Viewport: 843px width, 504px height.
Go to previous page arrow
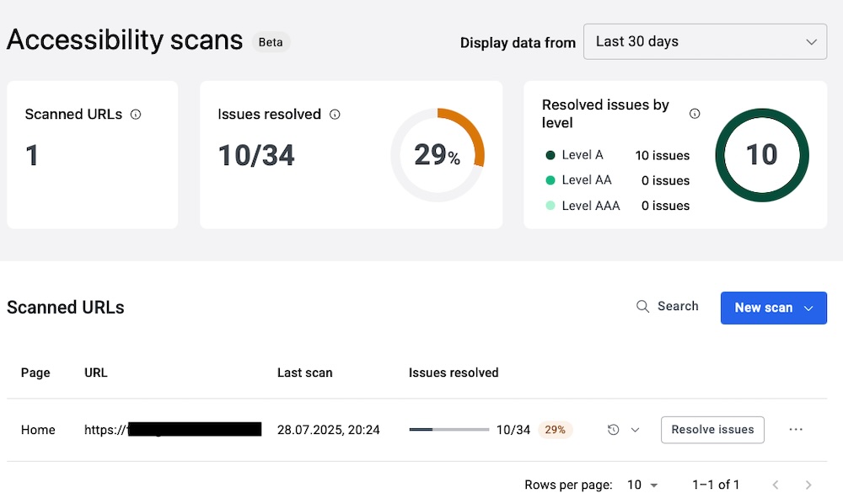click(776, 485)
